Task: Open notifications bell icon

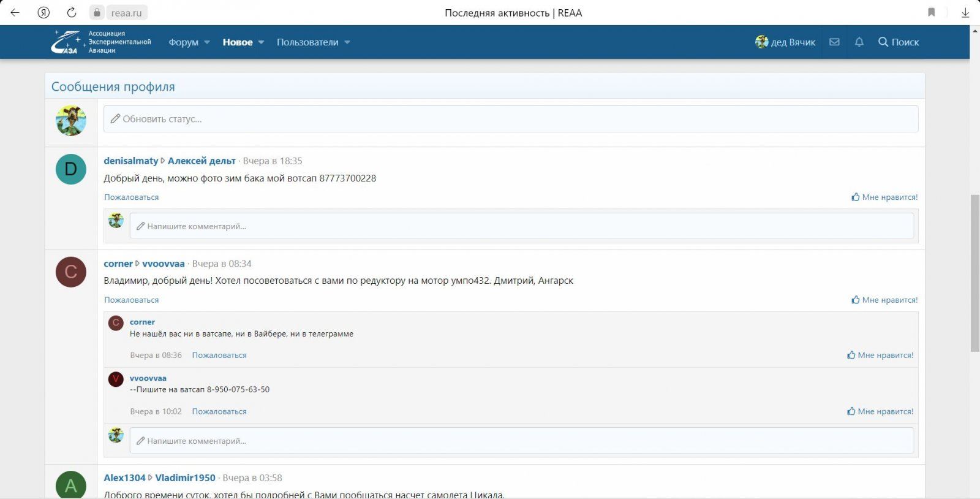Action: coord(859,42)
